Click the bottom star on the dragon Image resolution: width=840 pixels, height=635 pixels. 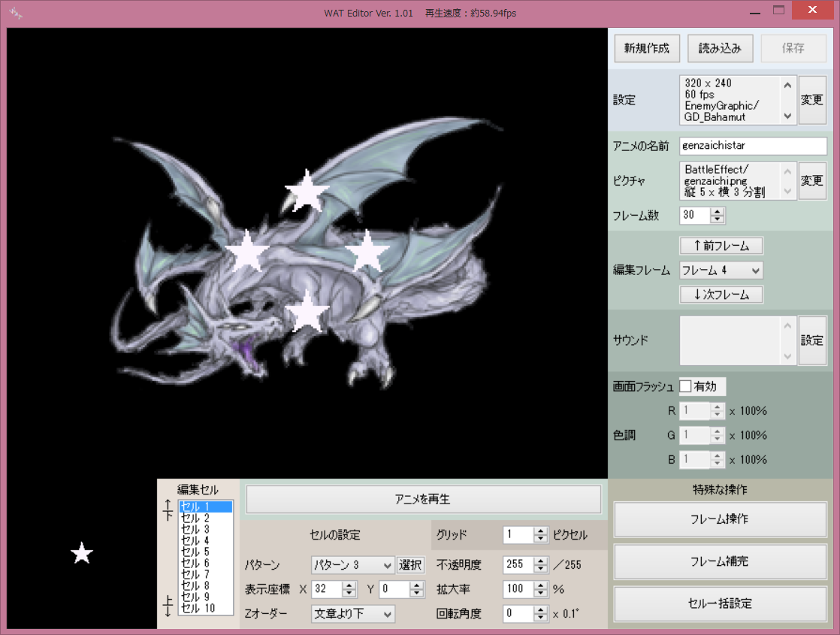tap(307, 311)
